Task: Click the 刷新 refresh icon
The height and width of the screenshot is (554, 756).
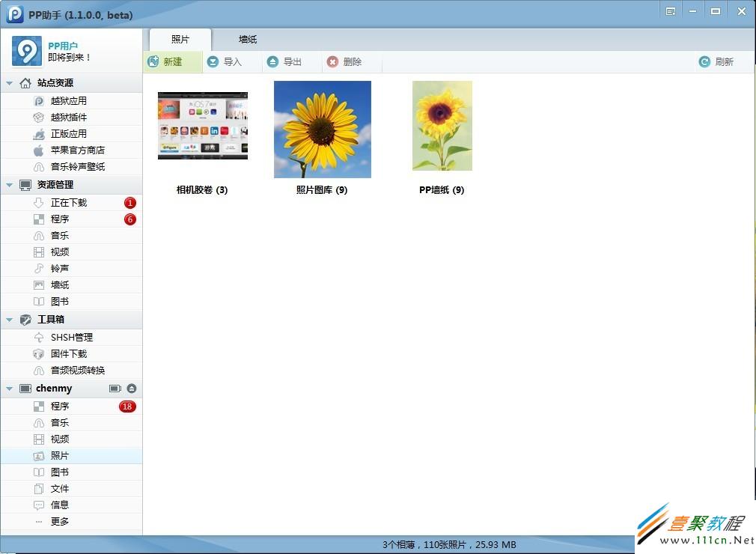Action: 704,61
